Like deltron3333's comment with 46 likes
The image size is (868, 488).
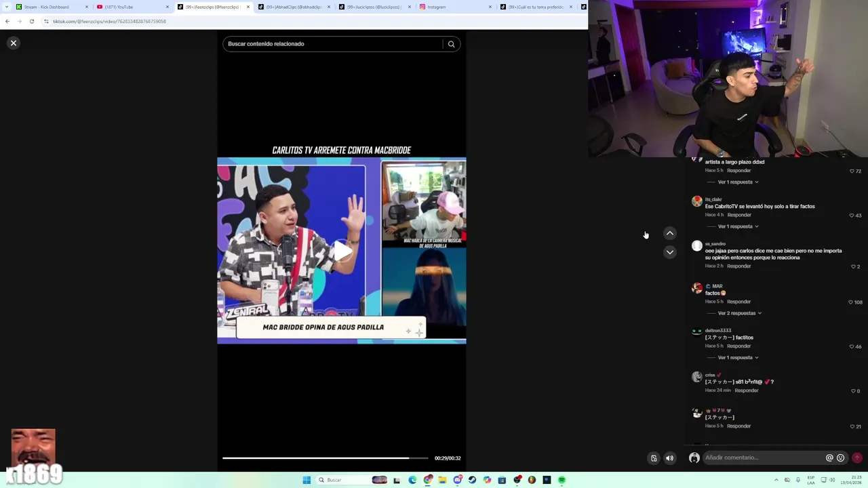pyautogui.click(x=852, y=346)
